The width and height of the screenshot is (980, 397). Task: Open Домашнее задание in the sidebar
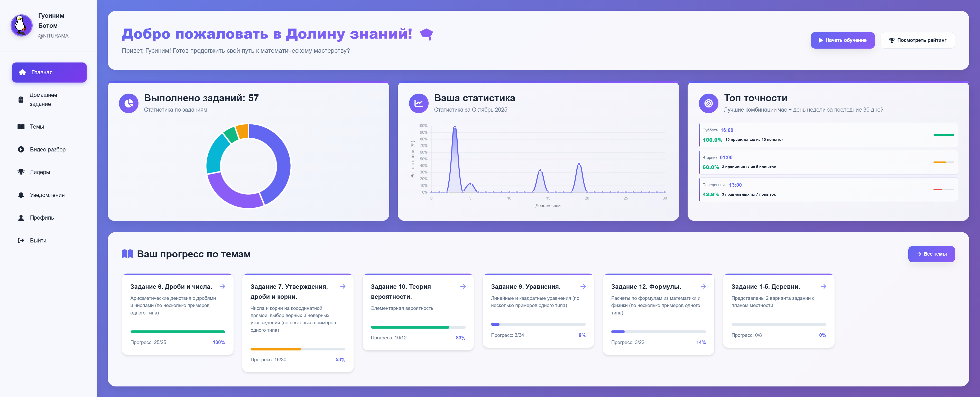click(49, 99)
